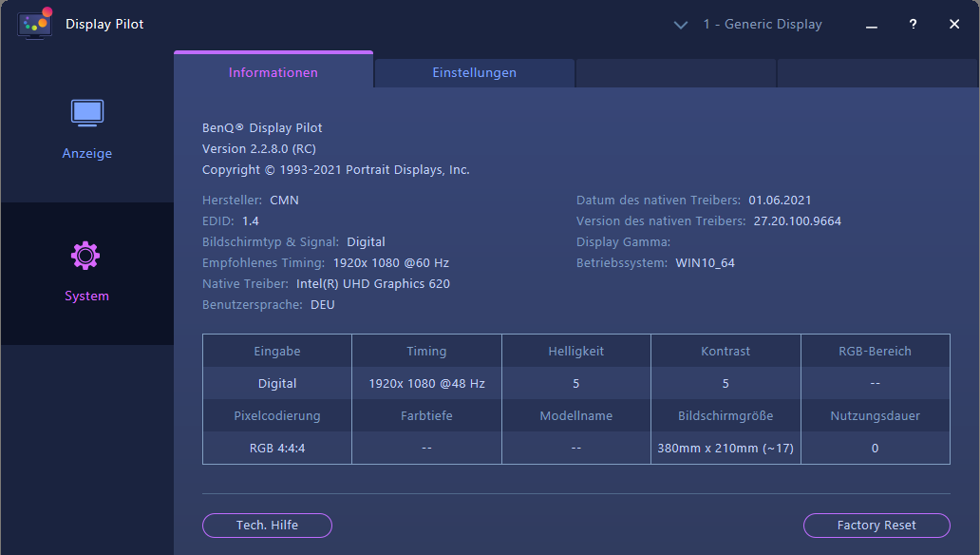This screenshot has height=555, width=980.
Task: Click the System sidebar label
Action: (86, 296)
